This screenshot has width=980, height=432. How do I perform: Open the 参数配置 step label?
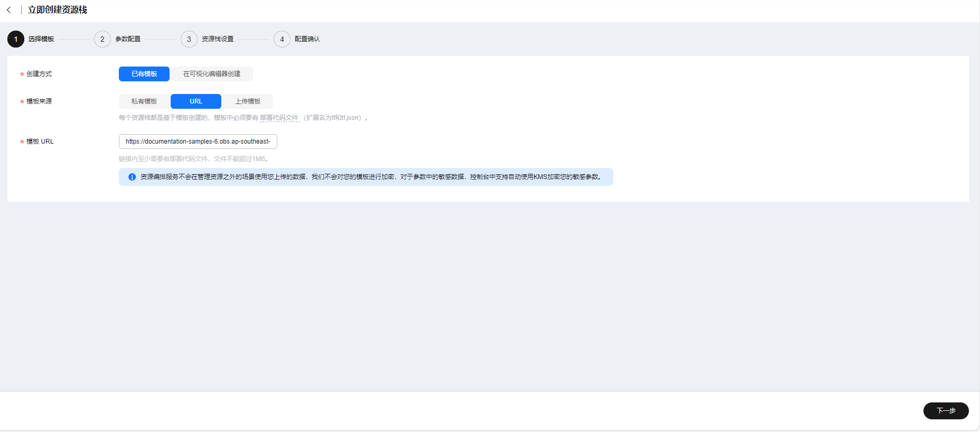pyautogui.click(x=128, y=39)
